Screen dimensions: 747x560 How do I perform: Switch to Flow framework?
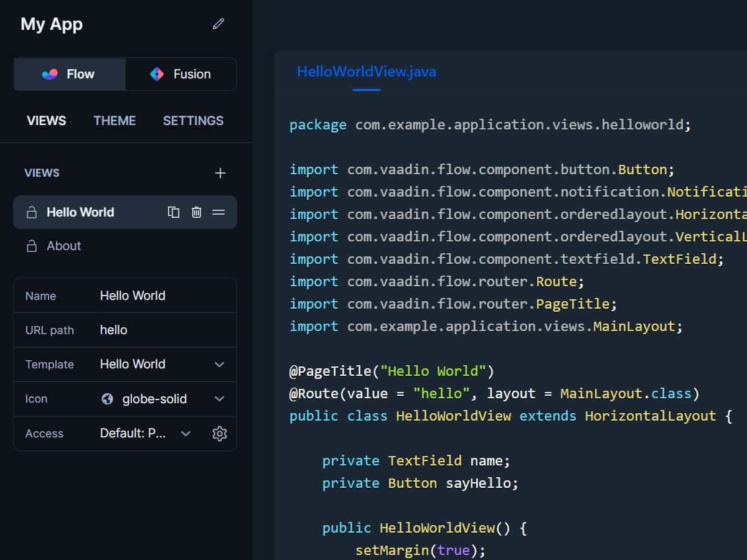70,74
